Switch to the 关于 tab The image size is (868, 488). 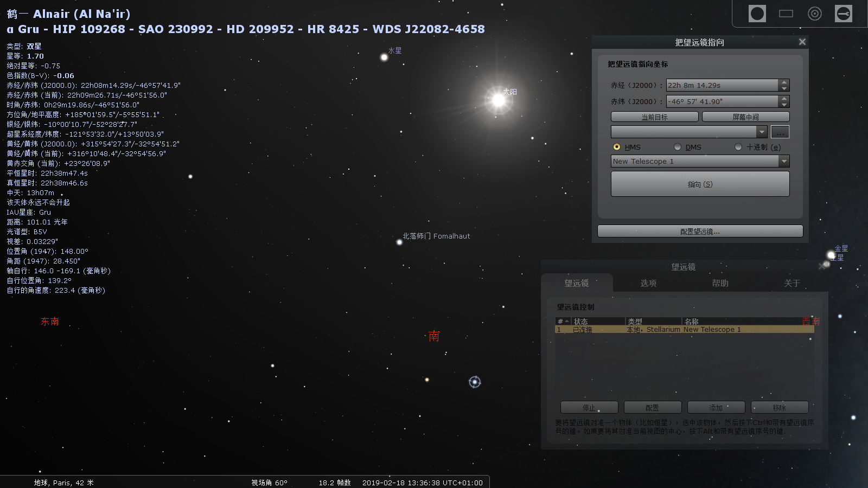(792, 283)
